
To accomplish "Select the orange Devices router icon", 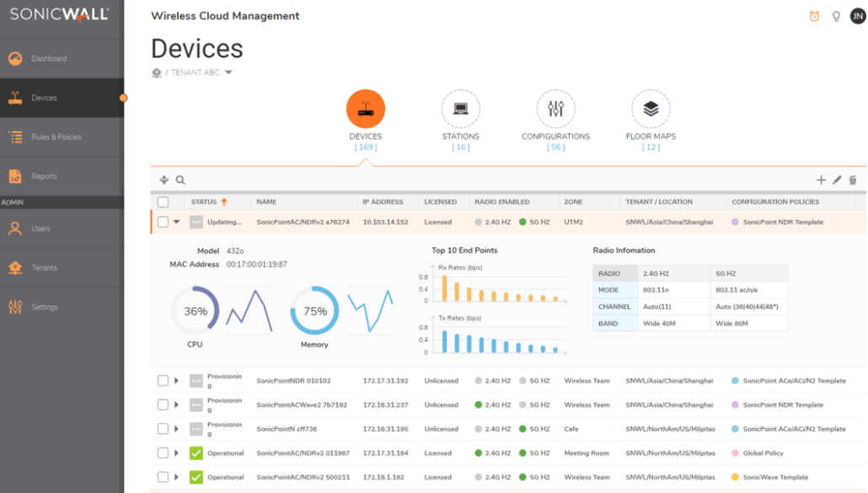I will click(x=366, y=109).
